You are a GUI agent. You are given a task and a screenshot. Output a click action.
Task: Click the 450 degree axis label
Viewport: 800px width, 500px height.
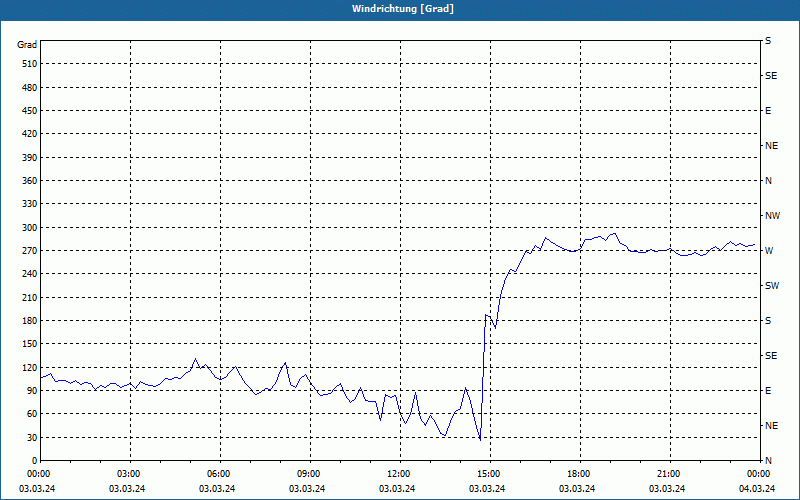30,111
